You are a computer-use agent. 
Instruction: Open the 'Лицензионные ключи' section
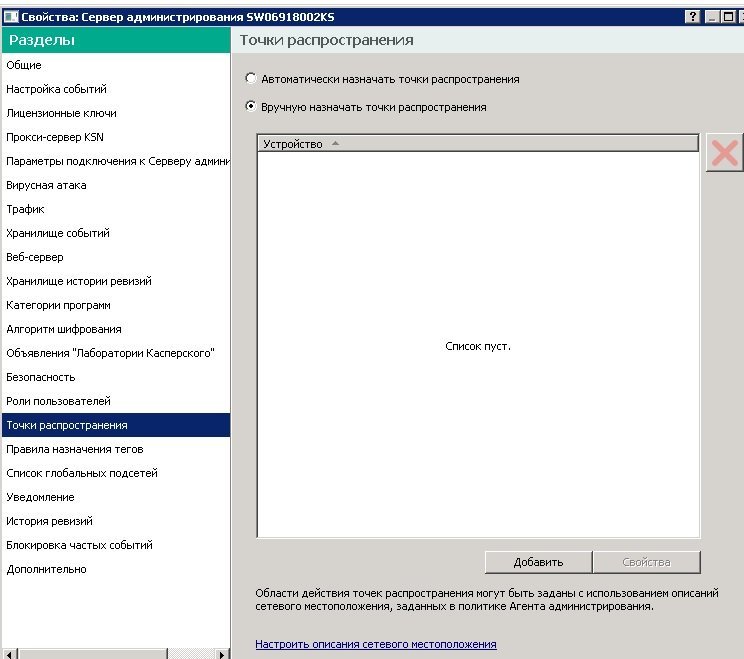(x=116, y=113)
